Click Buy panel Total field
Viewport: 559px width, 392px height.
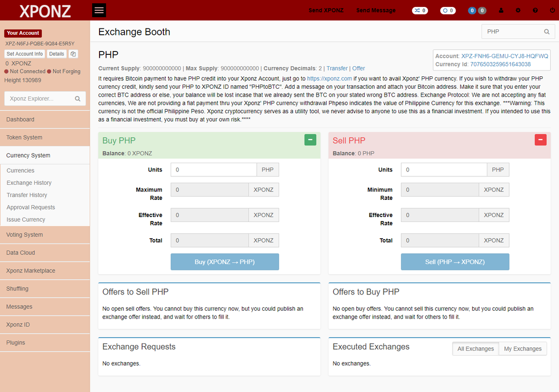click(210, 240)
